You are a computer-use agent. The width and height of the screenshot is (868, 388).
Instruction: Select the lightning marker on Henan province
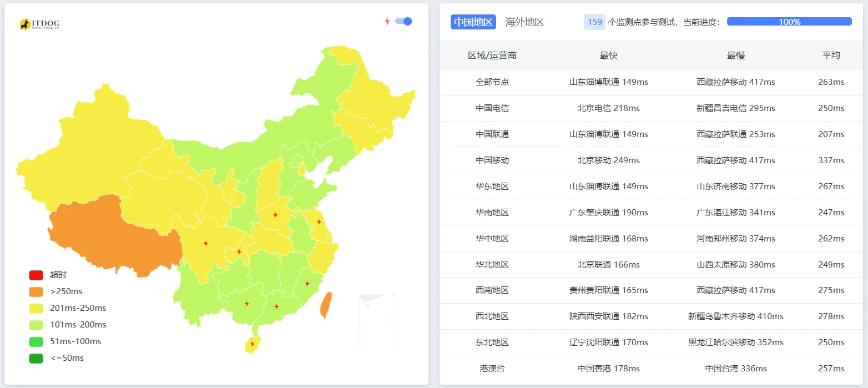click(x=274, y=214)
